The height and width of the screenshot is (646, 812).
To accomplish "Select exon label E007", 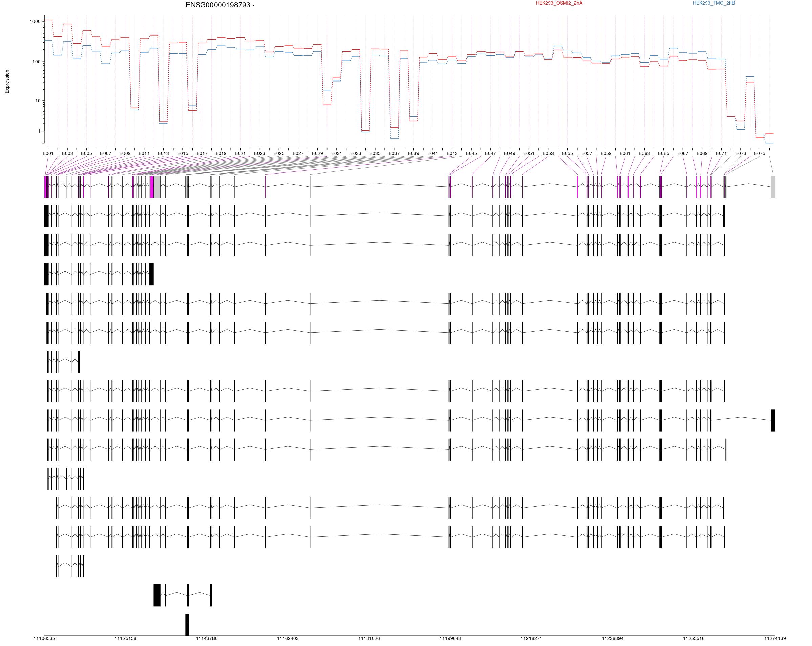I will [x=106, y=153].
